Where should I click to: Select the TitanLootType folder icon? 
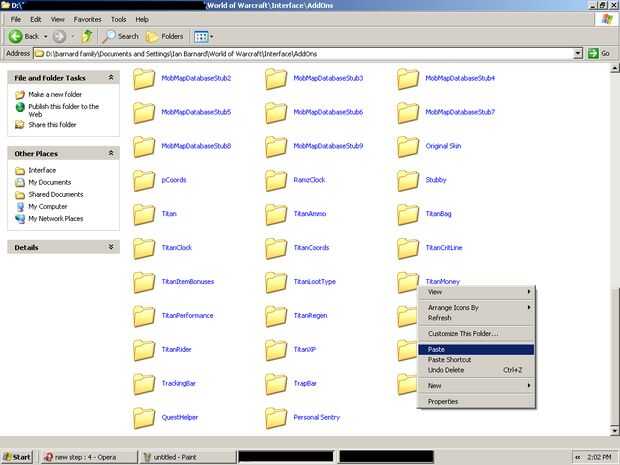(x=276, y=282)
